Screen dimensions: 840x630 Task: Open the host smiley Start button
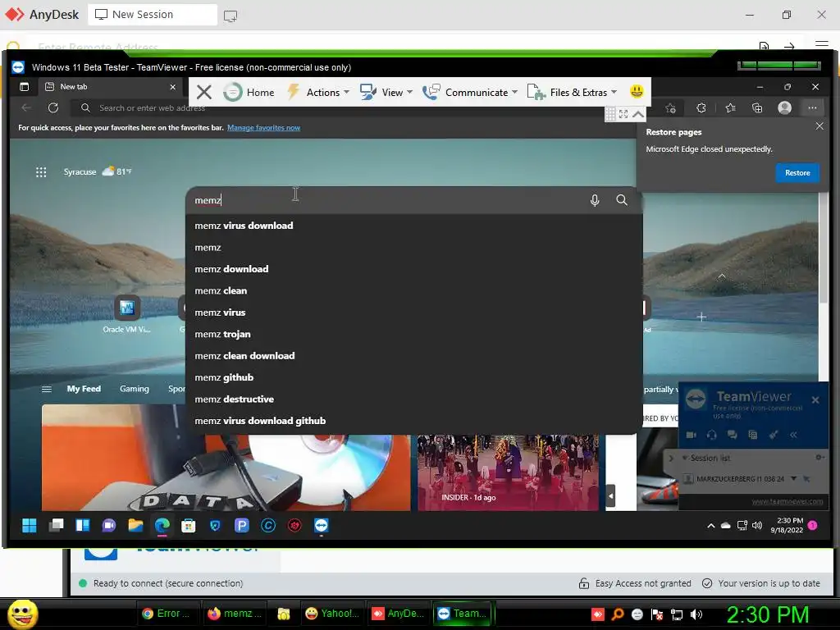point(23,614)
